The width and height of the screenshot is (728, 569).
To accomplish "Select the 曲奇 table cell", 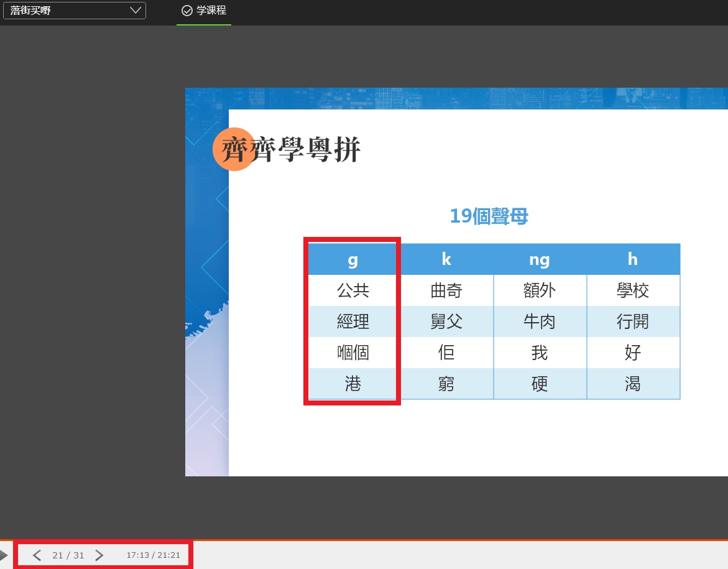I will click(x=446, y=290).
